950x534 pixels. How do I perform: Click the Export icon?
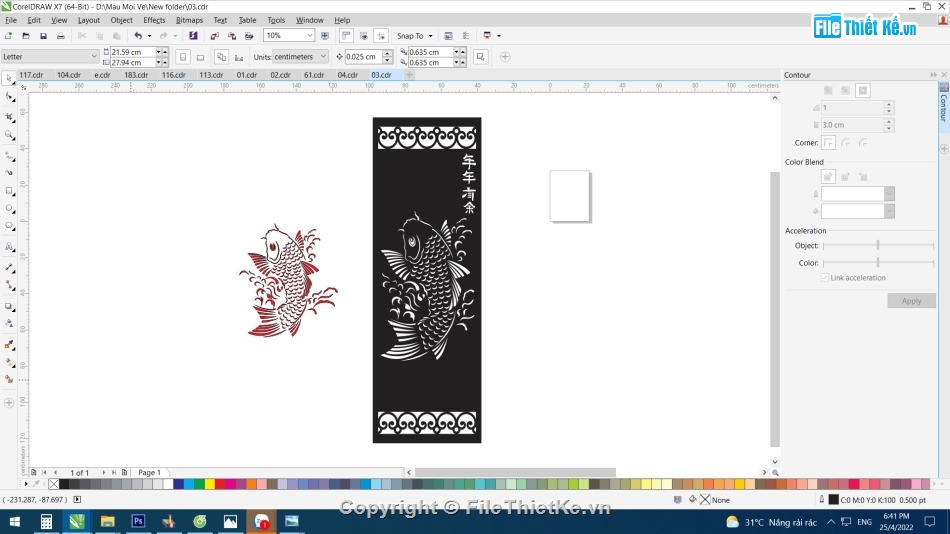coord(231,36)
